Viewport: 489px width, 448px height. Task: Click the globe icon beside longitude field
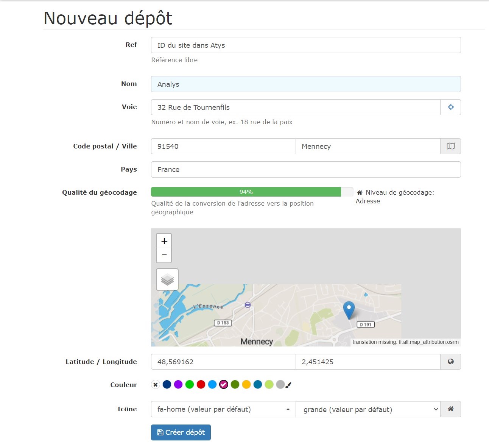pos(450,362)
